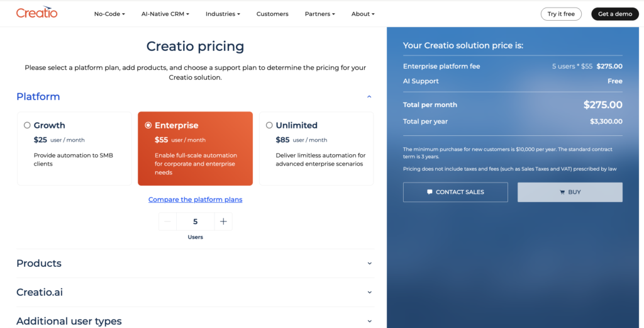Expand Additional user types section
644x328 pixels.
(369, 321)
